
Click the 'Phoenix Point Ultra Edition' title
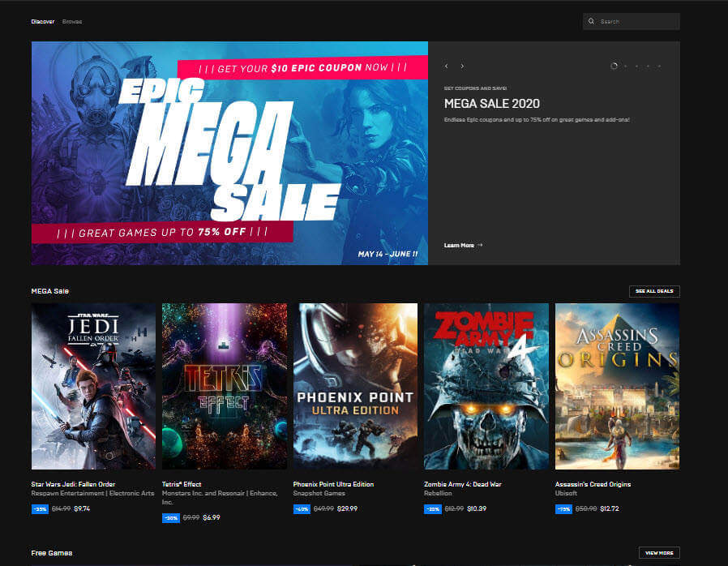point(333,484)
